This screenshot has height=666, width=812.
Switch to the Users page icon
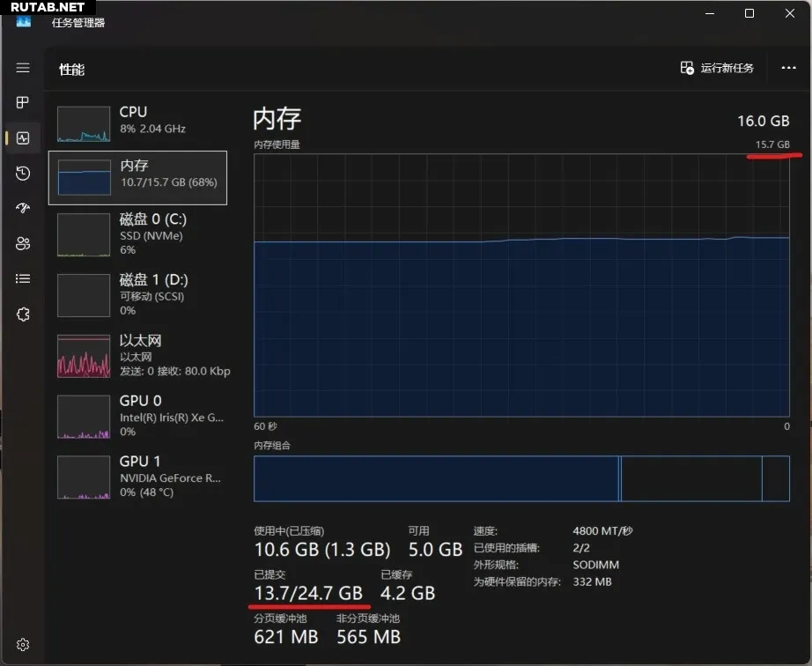pyautogui.click(x=23, y=244)
